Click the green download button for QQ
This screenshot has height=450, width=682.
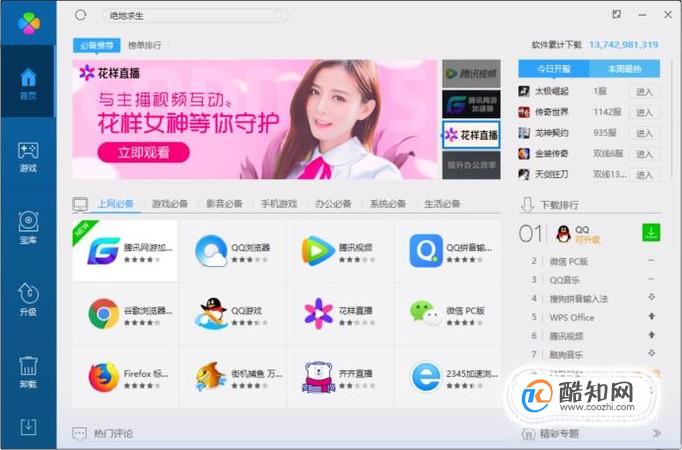pyautogui.click(x=651, y=233)
